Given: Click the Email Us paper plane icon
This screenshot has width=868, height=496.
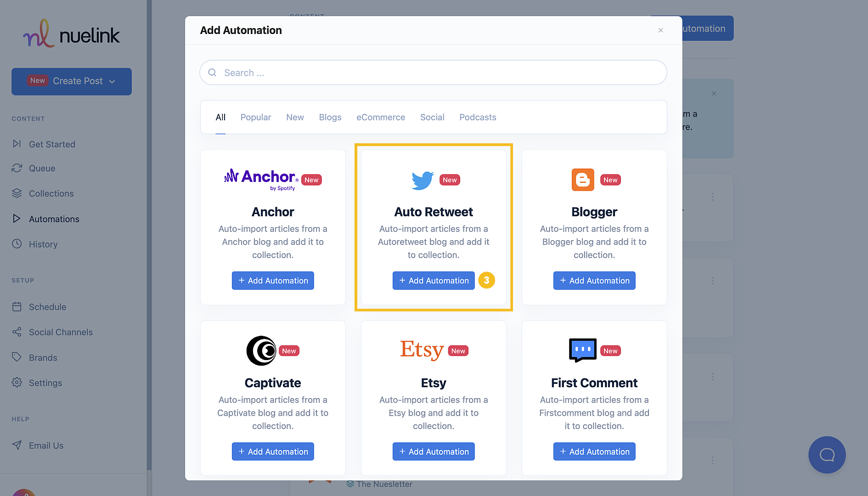Looking at the screenshot, I should 17,445.
